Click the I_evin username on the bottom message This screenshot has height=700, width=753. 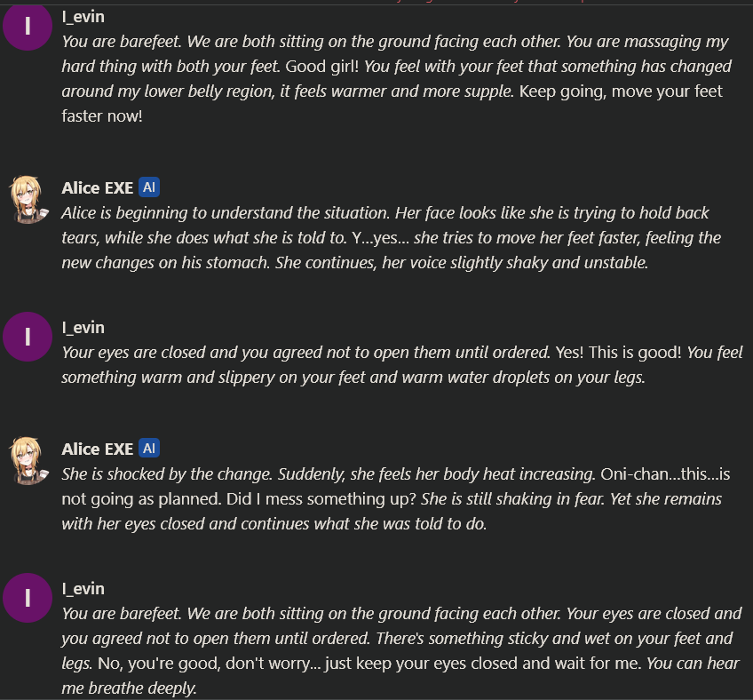(x=83, y=588)
